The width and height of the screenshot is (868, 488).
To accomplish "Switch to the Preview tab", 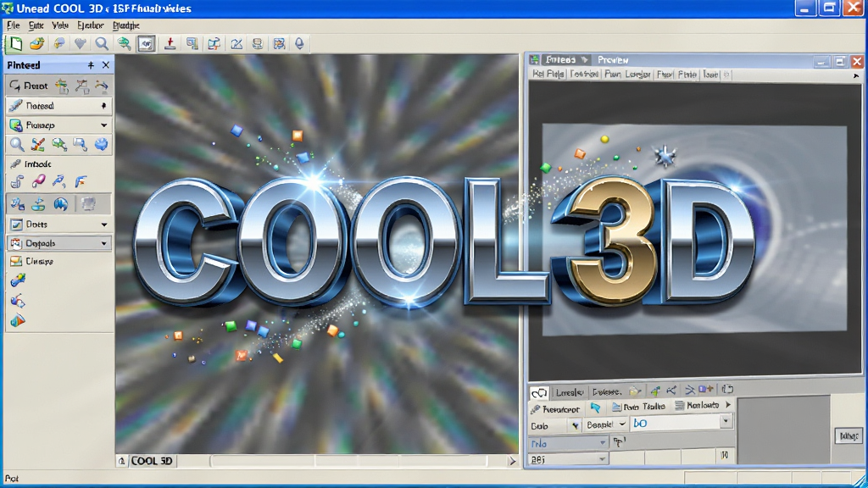I will pyautogui.click(x=613, y=60).
